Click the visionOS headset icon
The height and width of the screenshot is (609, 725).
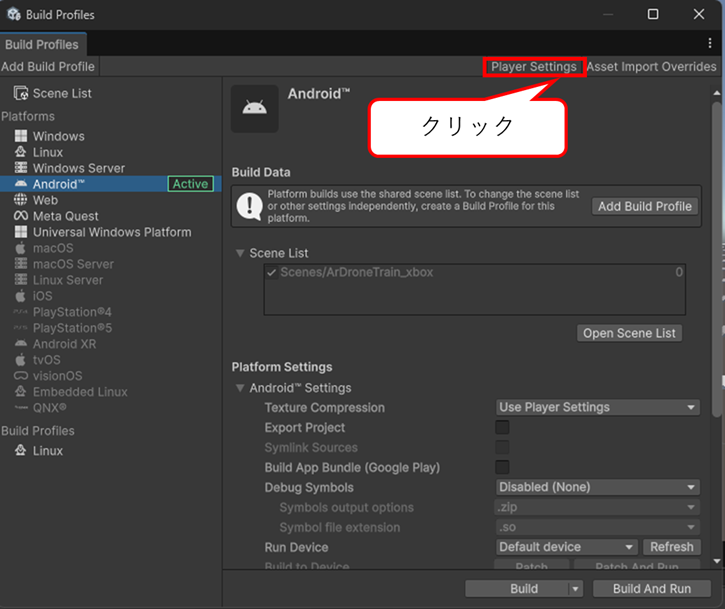21,375
